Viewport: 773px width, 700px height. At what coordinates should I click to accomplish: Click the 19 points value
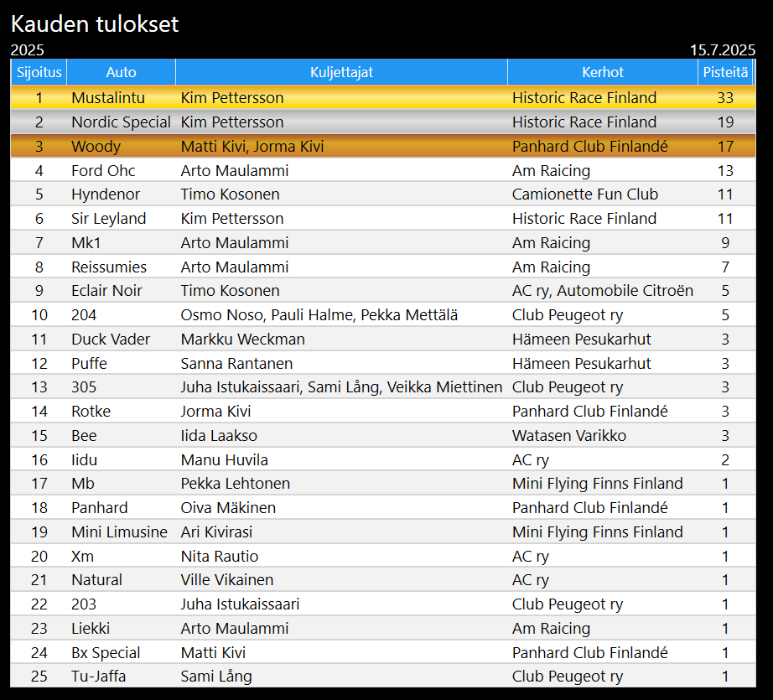pos(725,122)
